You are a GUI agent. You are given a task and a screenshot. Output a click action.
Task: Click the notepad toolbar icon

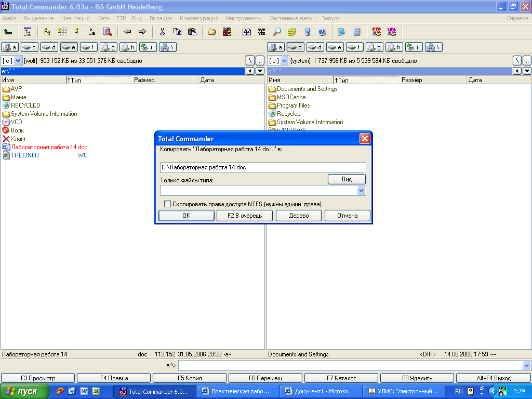tap(341, 32)
